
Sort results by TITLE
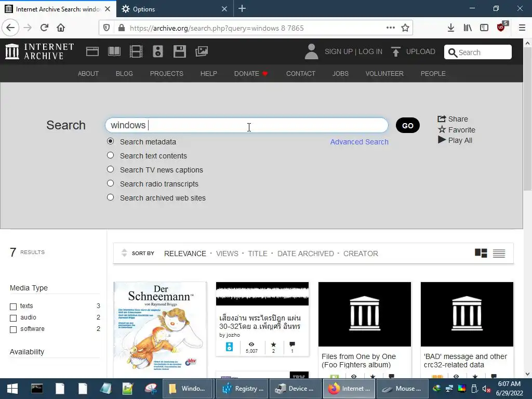(x=258, y=254)
